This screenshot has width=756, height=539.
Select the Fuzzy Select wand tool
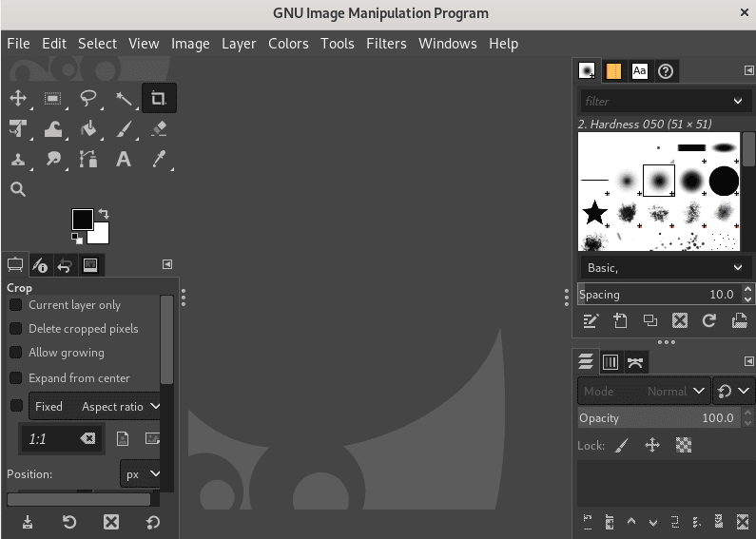pyautogui.click(x=124, y=98)
